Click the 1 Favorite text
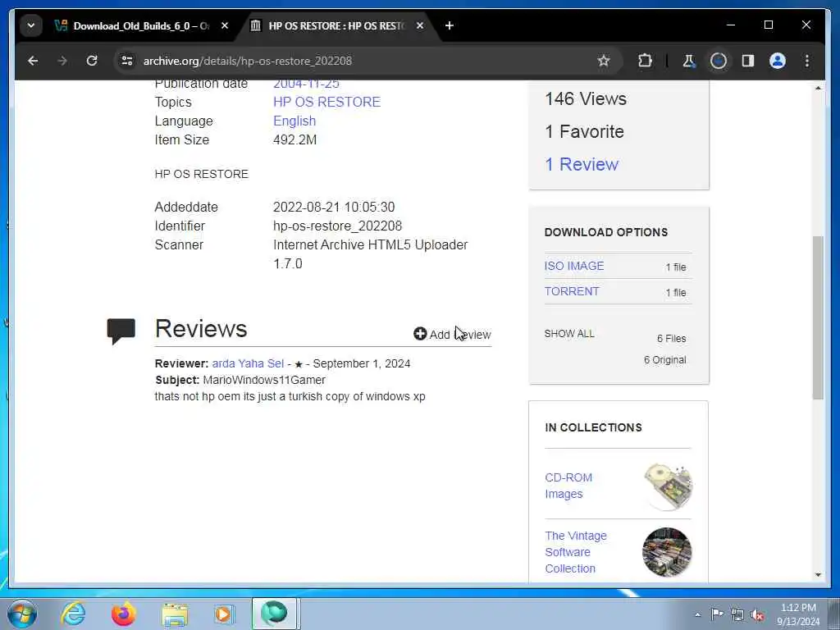The image size is (840, 630). tap(584, 131)
